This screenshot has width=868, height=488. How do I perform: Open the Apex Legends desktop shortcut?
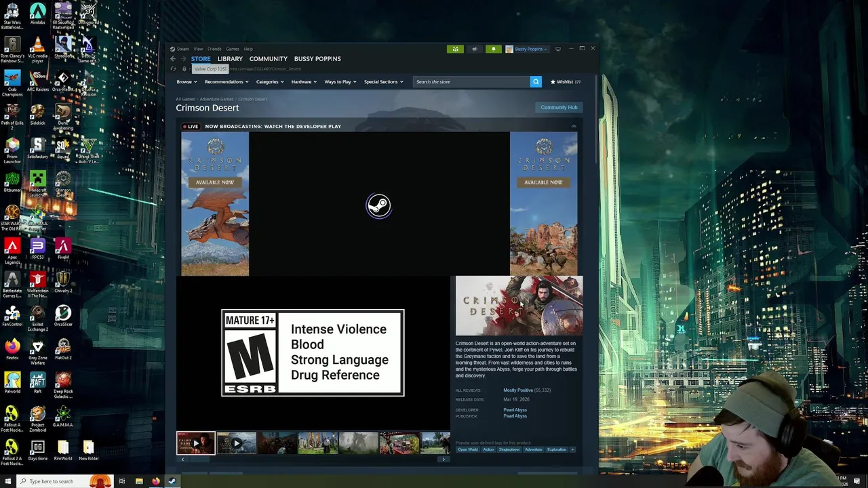pyautogui.click(x=12, y=251)
